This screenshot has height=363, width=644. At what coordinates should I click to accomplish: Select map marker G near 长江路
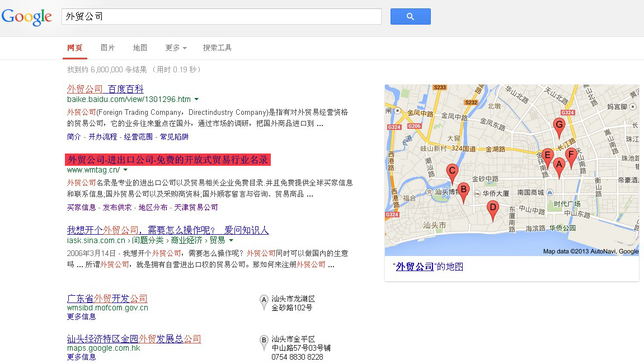coord(558,127)
